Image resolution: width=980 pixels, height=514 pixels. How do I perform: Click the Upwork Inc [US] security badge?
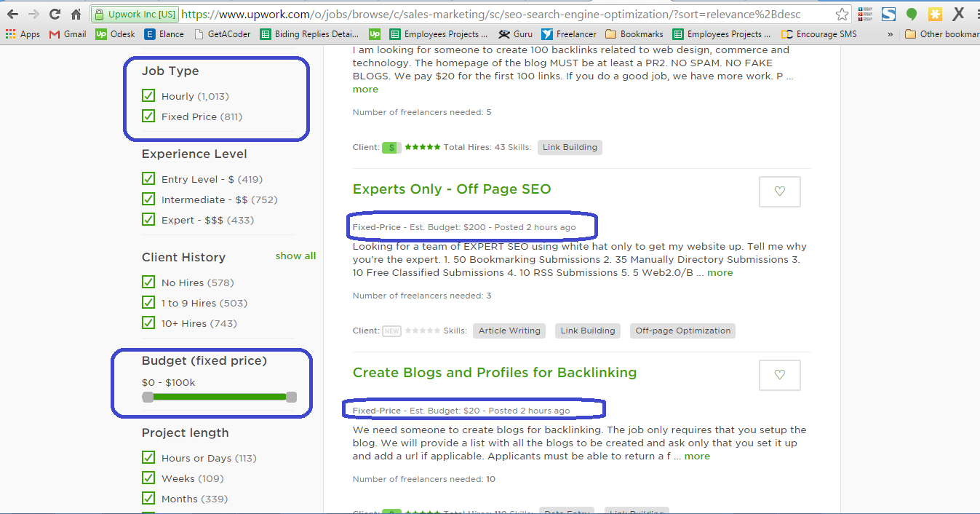[x=135, y=14]
